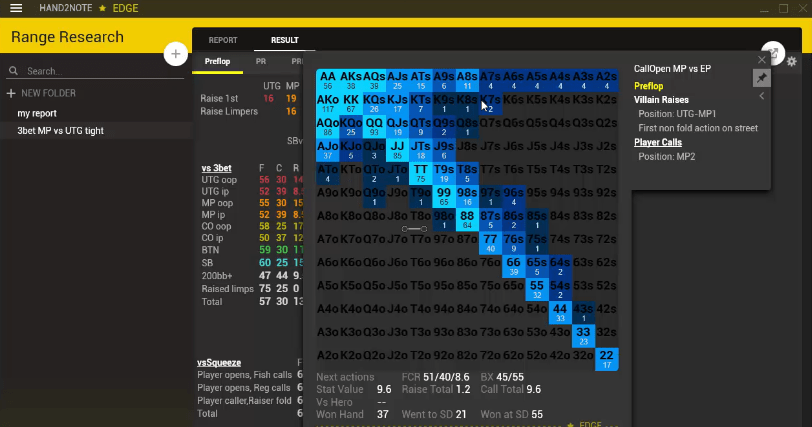Click the round plus add-report button
The image size is (812, 427).
tap(175, 53)
